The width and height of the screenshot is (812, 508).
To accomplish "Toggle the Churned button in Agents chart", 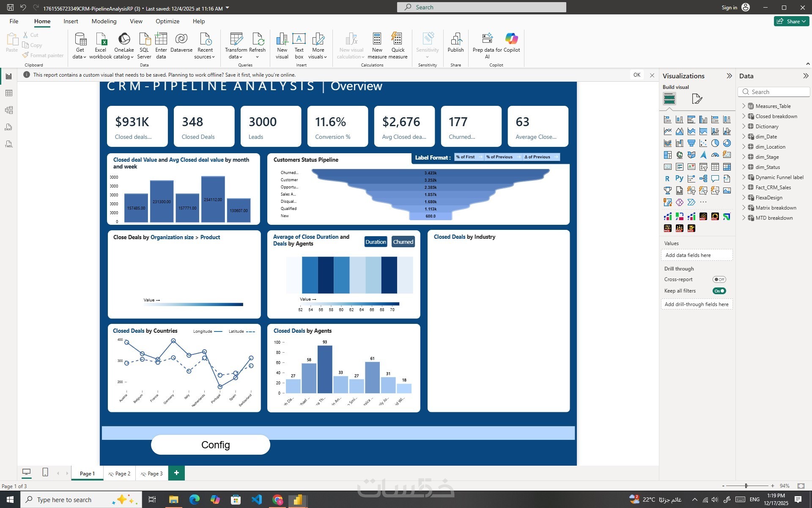I will point(403,242).
